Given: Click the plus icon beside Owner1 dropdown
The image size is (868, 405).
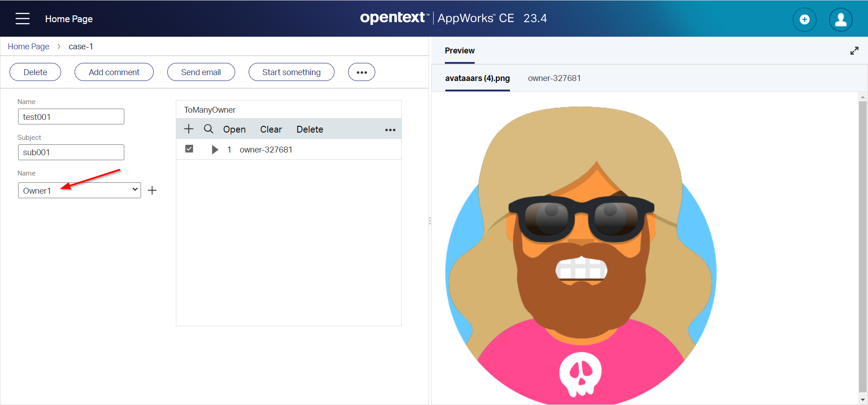Looking at the screenshot, I should pyautogui.click(x=152, y=191).
